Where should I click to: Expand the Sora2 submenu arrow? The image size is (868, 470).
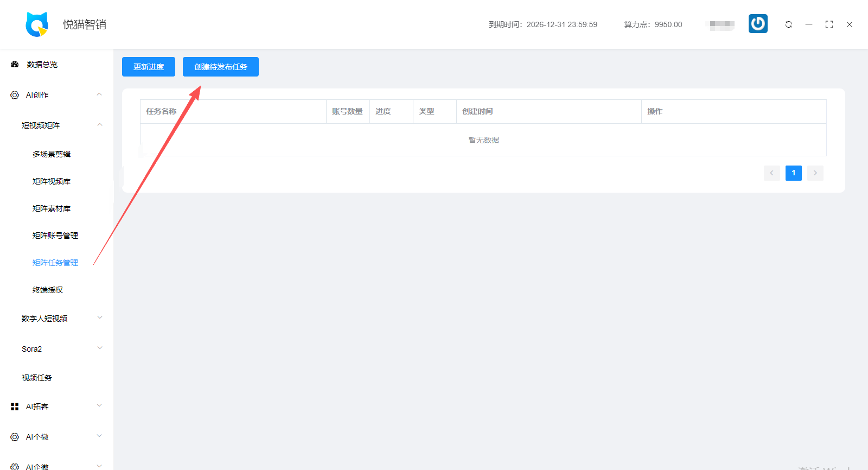tap(99, 348)
